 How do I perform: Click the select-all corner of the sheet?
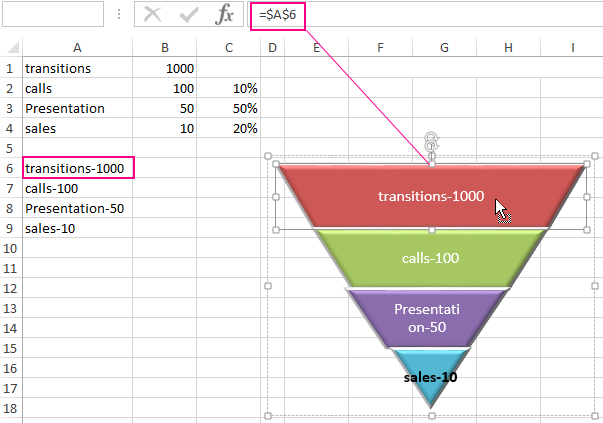tap(10, 48)
